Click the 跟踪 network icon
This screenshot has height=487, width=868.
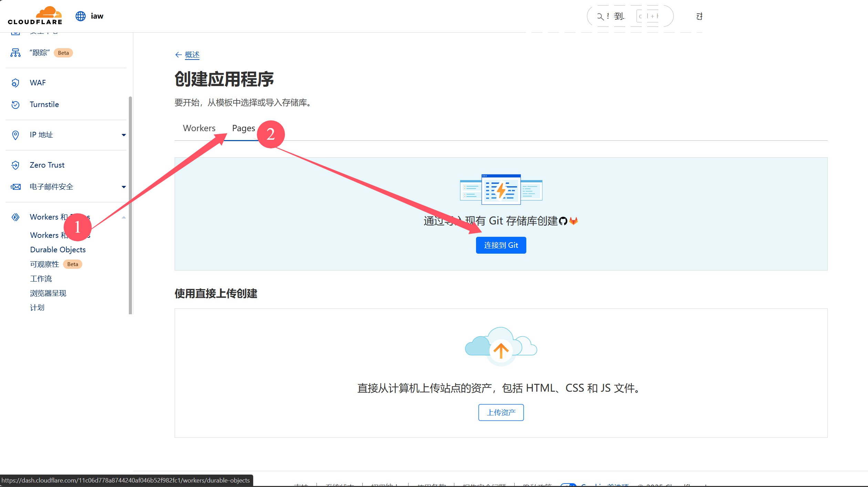15,53
